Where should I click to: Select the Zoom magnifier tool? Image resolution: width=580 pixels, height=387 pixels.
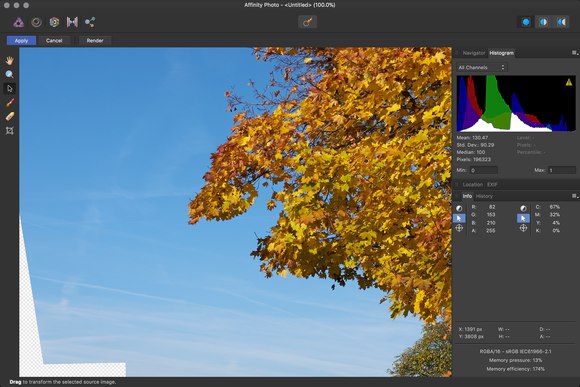(10, 74)
